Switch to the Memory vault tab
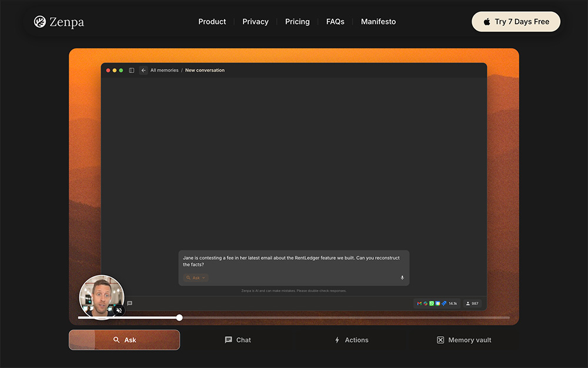The width and height of the screenshot is (588, 368). tap(465, 340)
